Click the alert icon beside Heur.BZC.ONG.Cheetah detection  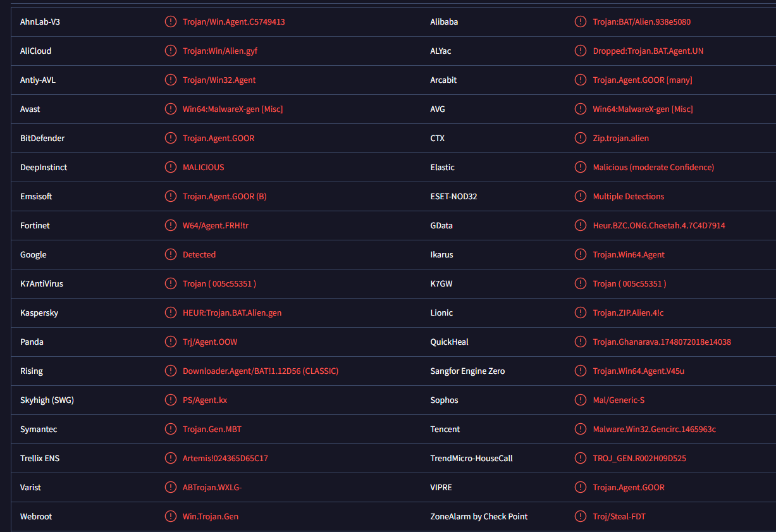tap(581, 225)
